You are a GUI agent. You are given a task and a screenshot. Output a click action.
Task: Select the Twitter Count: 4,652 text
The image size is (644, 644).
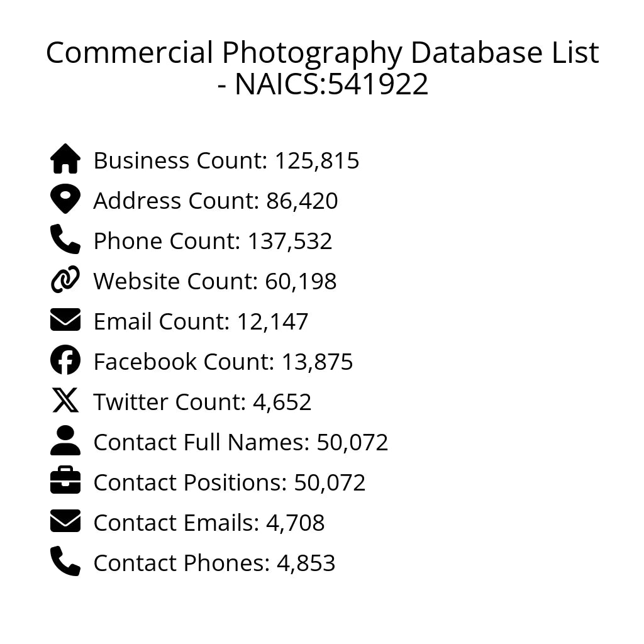pyautogui.click(x=203, y=402)
